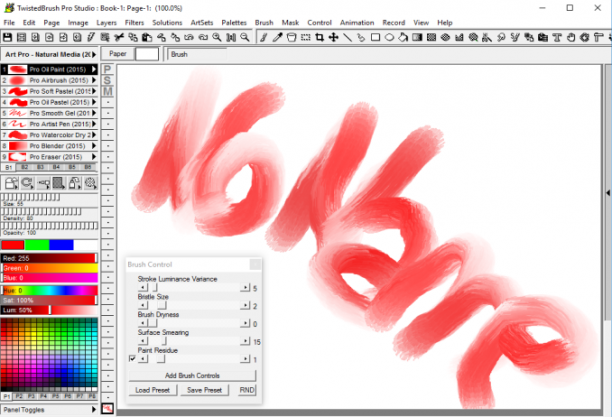Toggle the M button on vertical strip

point(107,91)
